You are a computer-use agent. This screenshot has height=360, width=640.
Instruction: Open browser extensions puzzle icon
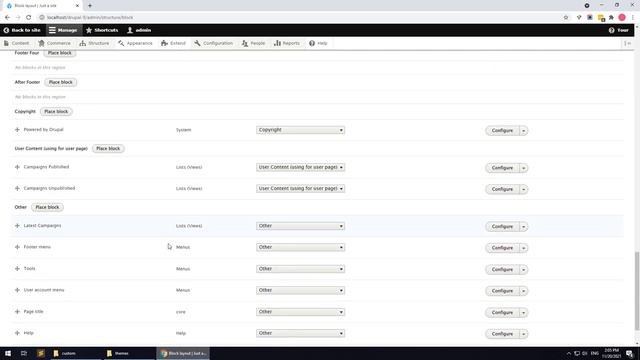tap(611, 18)
